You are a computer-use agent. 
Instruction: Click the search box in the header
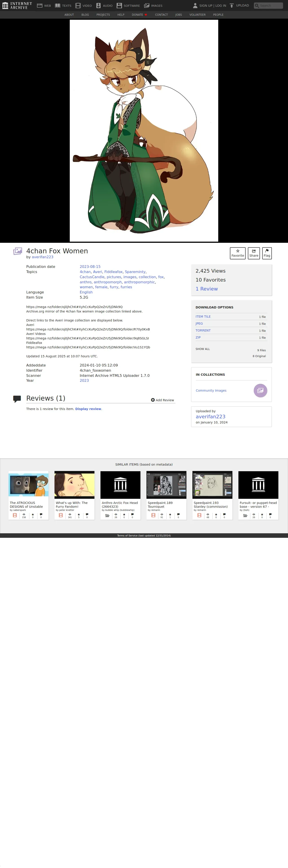(268, 6)
